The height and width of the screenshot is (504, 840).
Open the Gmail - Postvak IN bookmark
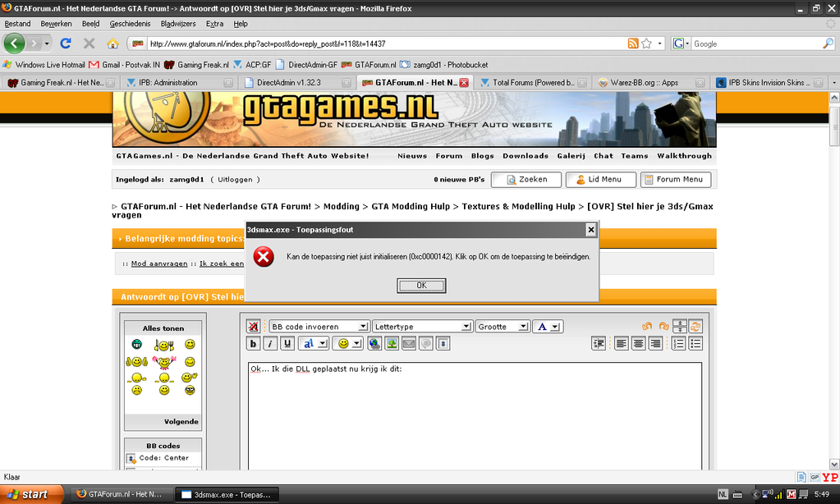click(124, 65)
